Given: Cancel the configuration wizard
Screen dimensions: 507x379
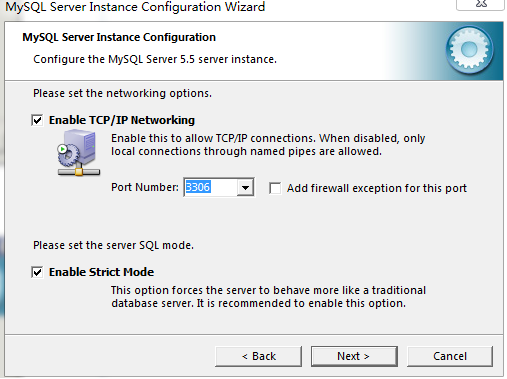Looking at the screenshot, I should pos(450,356).
